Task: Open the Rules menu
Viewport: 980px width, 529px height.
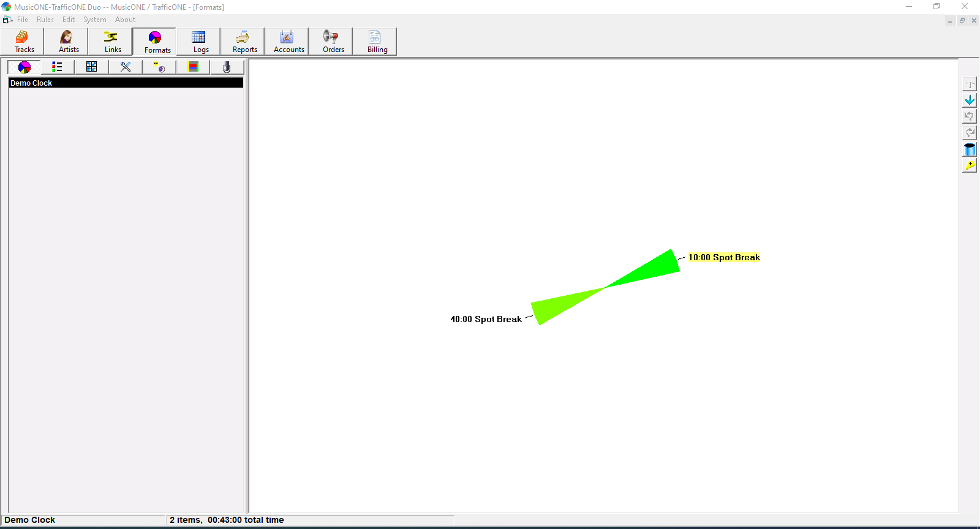Action: click(45, 20)
